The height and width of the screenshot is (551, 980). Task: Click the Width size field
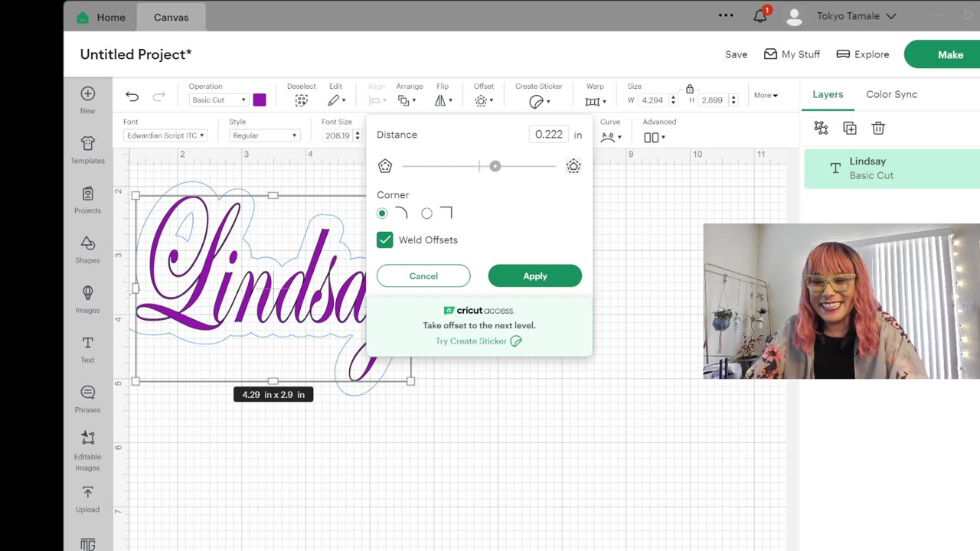click(x=654, y=99)
